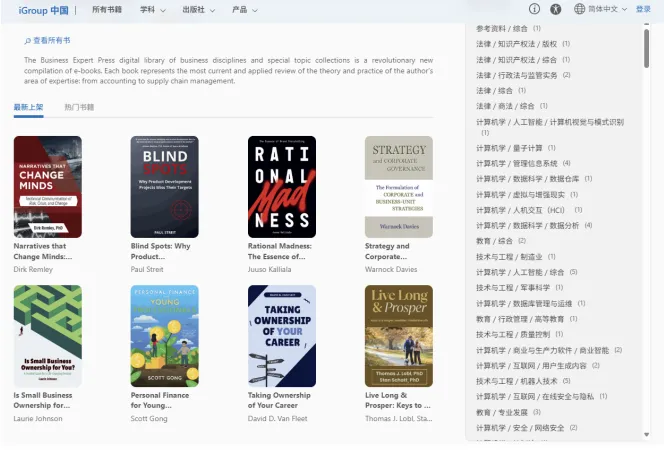Image resolution: width=664 pixels, height=452 pixels.
Task: Select category 计算机学 / 人机交互 (HCI)
Action: tap(529, 210)
